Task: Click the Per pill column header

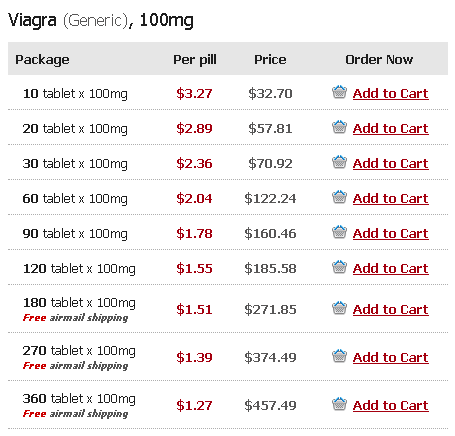Action: click(195, 60)
